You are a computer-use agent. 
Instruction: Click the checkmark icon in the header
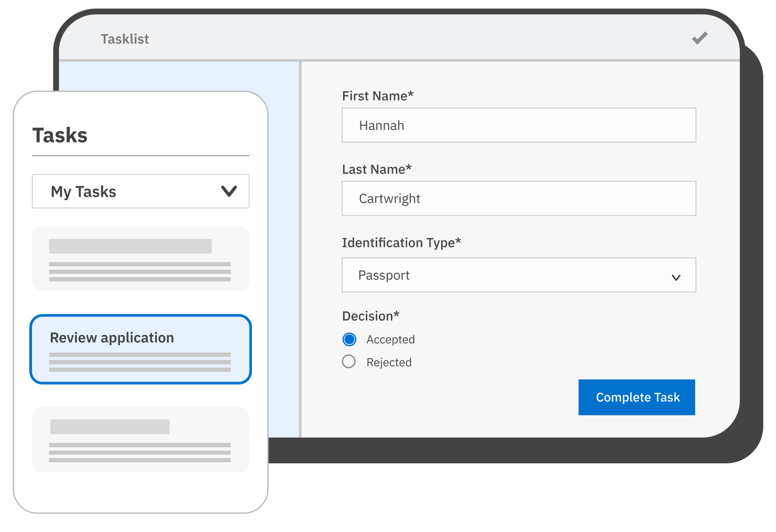pyautogui.click(x=699, y=38)
